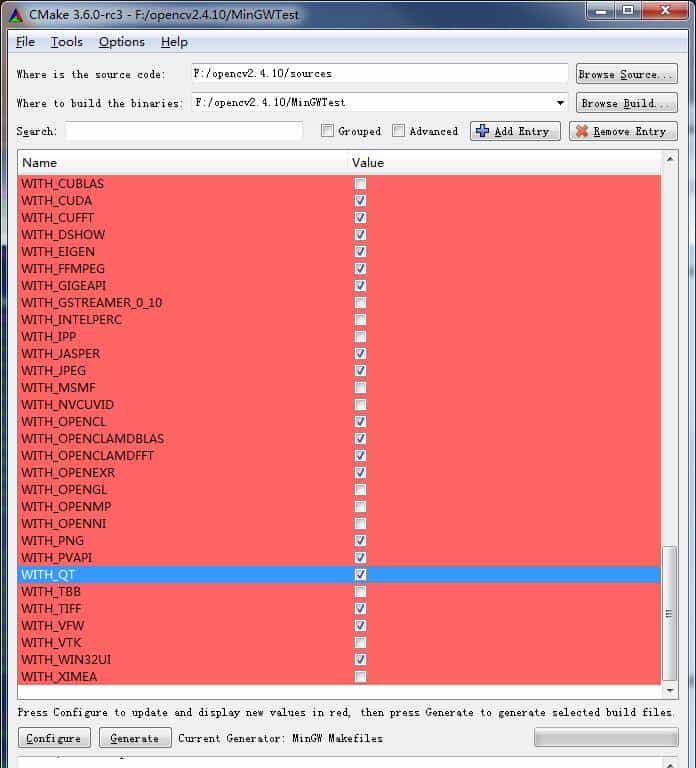
Task: Uncheck the WITH_VFW checkbox
Action: pos(360,625)
